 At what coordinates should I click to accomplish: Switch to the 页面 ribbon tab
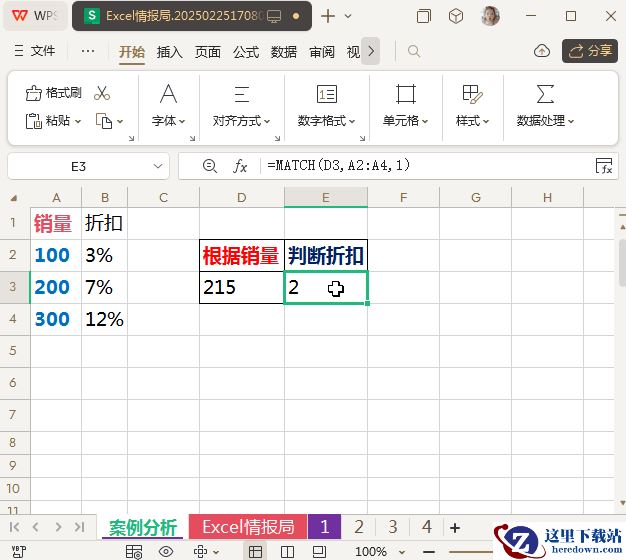tap(208, 52)
